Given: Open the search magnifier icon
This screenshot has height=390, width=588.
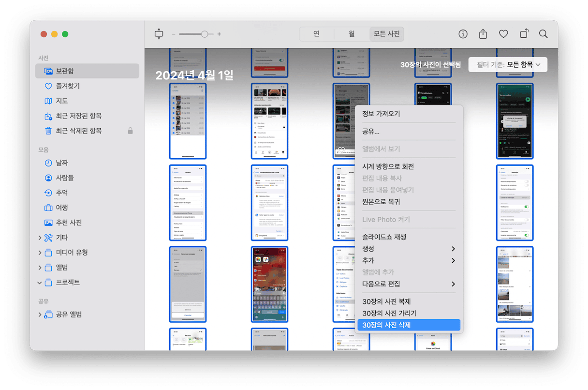Looking at the screenshot, I should pyautogui.click(x=544, y=34).
